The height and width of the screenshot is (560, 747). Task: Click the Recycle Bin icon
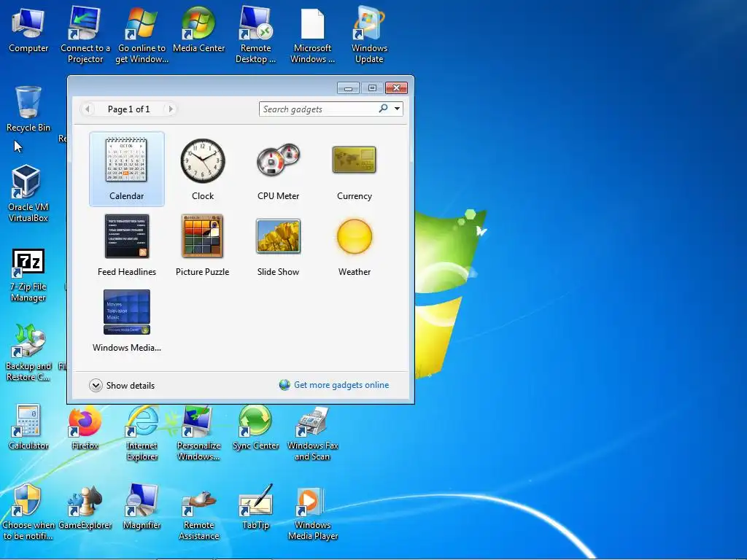[28, 109]
